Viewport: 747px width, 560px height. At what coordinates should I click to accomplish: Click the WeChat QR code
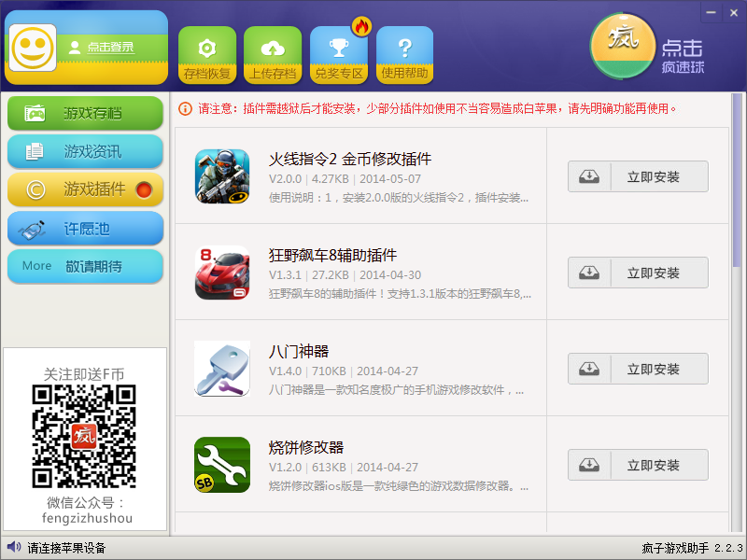click(x=84, y=436)
